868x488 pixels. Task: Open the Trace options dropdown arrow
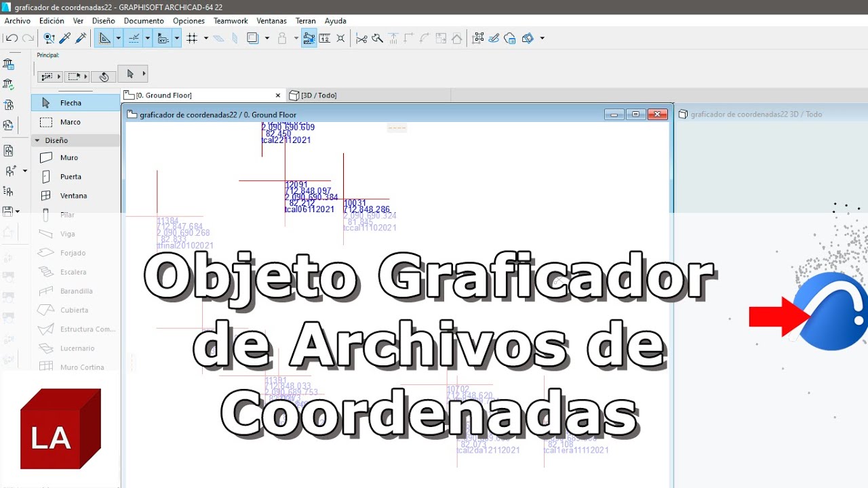[267, 39]
